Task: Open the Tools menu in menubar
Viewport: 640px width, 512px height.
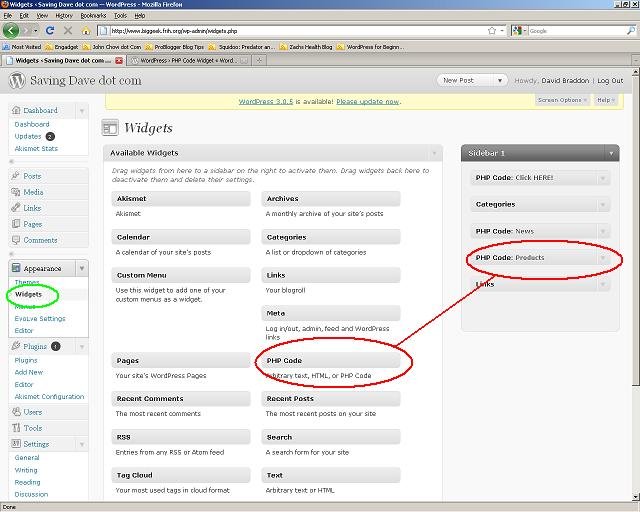Action: click(x=120, y=16)
